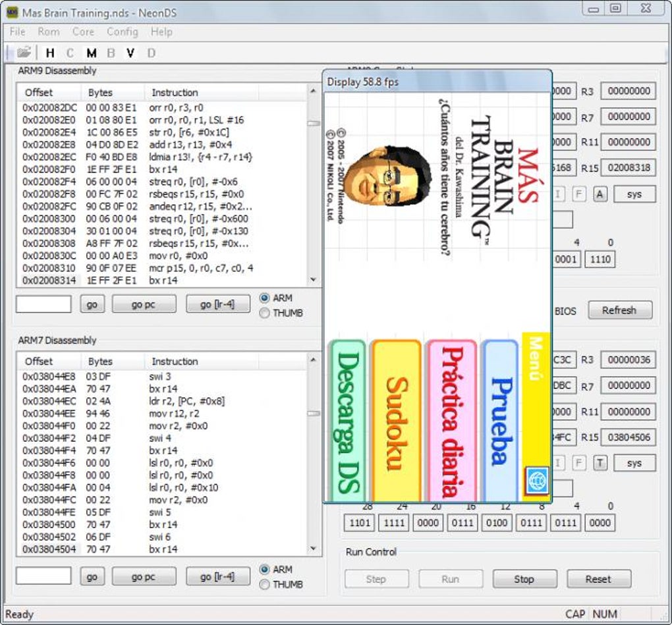Tap the Práctica diaria option in game
672x625 pixels.
452,421
